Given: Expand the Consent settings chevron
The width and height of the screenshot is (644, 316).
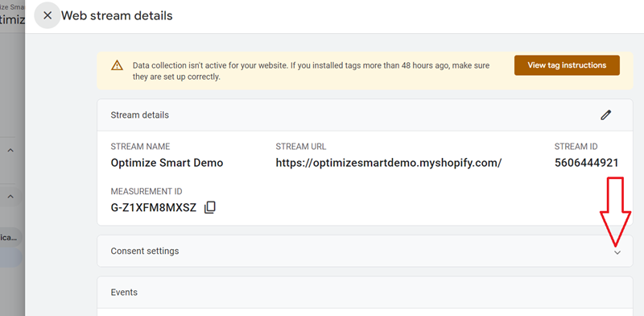Looking at the screenshot, I should pyautogui.click(x=617, y=252).
